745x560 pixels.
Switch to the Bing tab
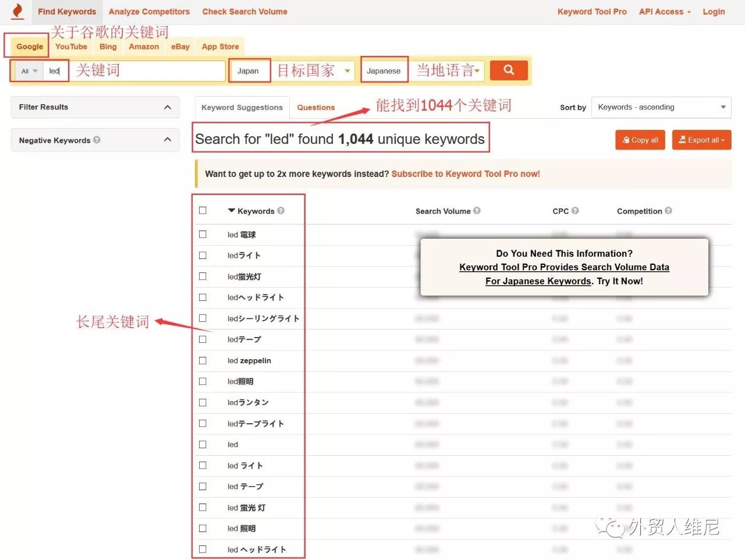coord(108,47)
